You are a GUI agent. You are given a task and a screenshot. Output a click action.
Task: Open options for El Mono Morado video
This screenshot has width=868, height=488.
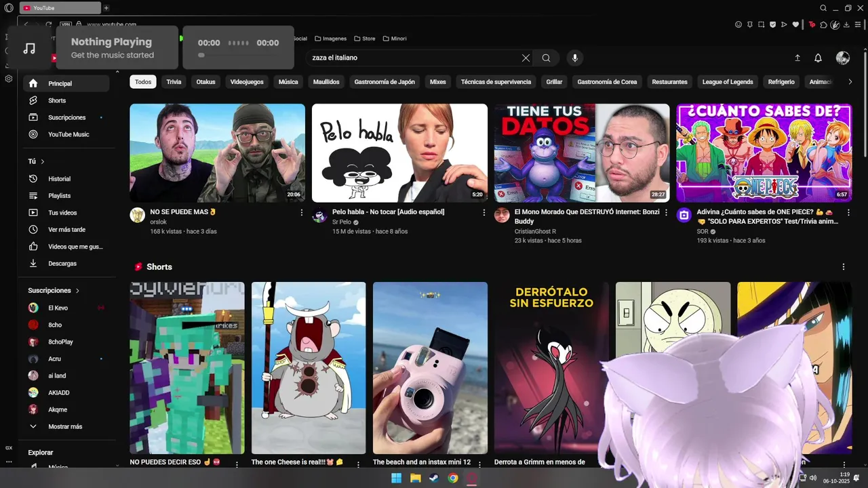click(666, 212)
